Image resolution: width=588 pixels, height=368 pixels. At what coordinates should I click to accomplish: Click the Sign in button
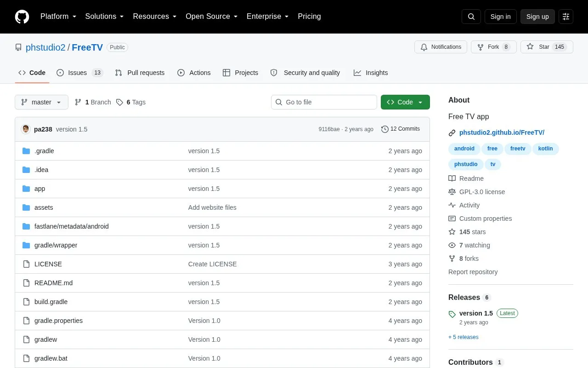click(x=501, y=17)
